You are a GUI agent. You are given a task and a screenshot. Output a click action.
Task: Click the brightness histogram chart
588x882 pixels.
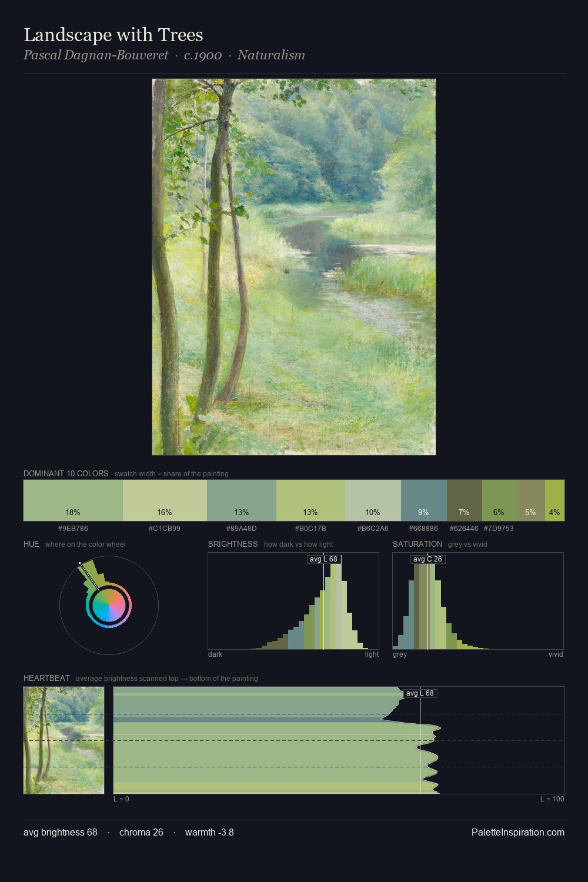tap(293, 601)
